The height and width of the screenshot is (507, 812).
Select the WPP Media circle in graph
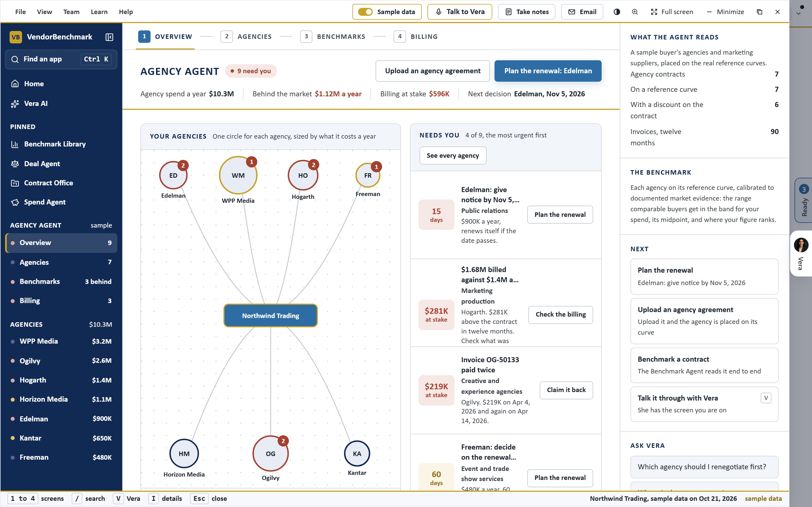238,175
